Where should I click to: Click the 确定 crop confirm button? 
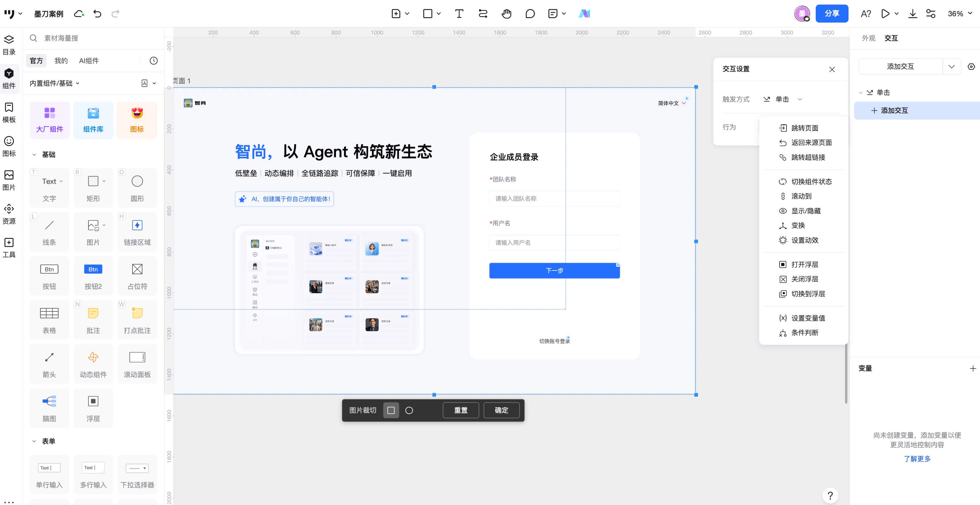[501, 410]
